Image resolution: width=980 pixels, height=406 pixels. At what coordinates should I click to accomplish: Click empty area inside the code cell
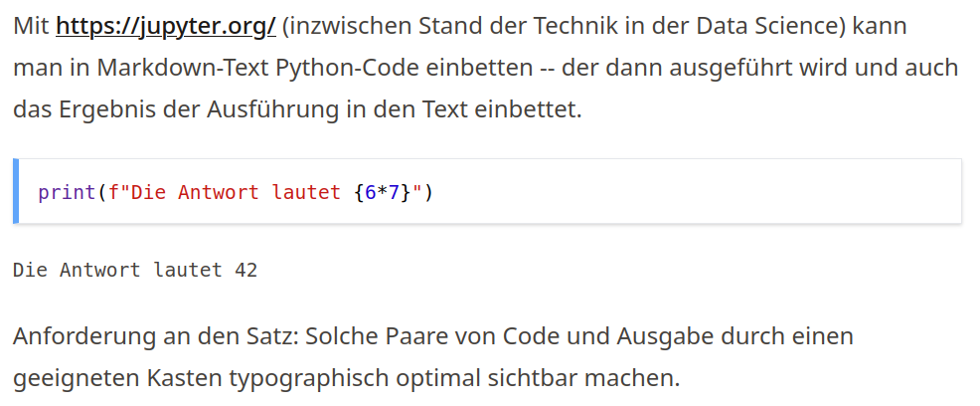click(688, 191)
